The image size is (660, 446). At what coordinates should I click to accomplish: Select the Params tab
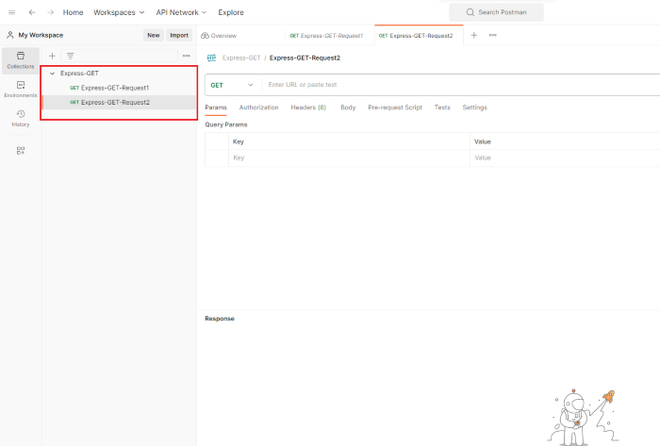tap(216, 108)
